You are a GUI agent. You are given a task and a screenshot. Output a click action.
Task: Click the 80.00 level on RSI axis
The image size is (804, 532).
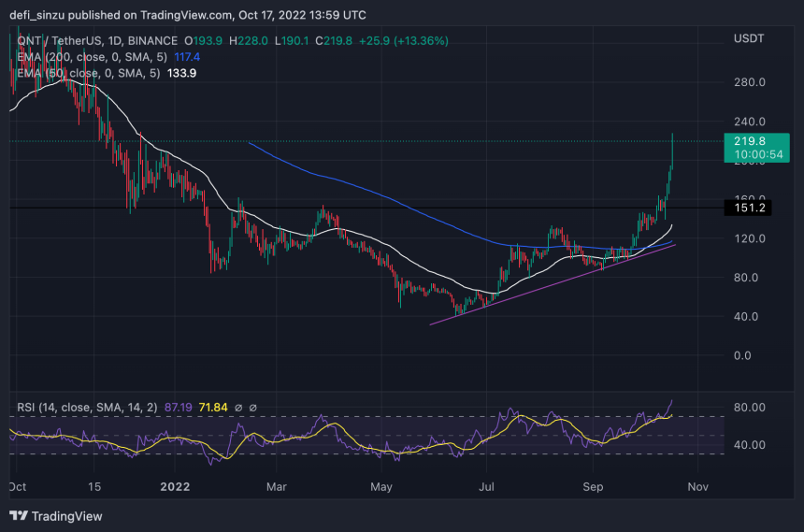pos(750,408)
